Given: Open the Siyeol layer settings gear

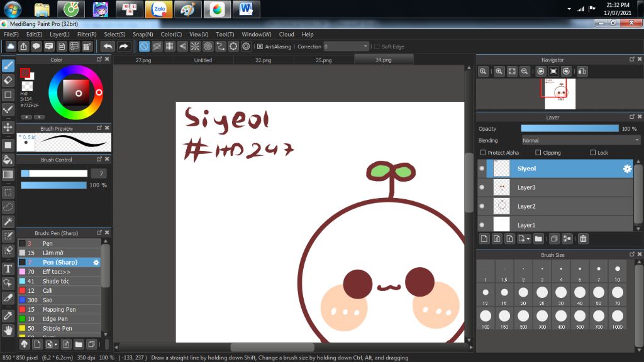Looking at the screenshot, I should 627,168.
